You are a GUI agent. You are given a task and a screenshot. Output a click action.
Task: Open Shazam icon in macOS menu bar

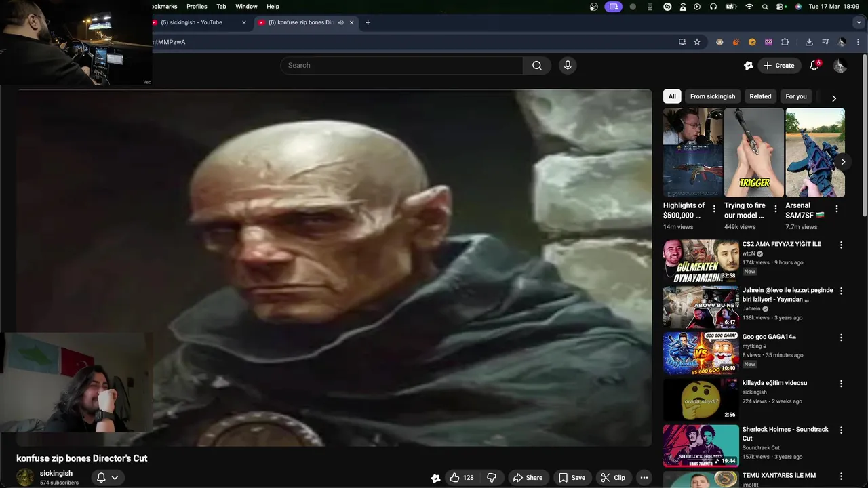[667, 6]
